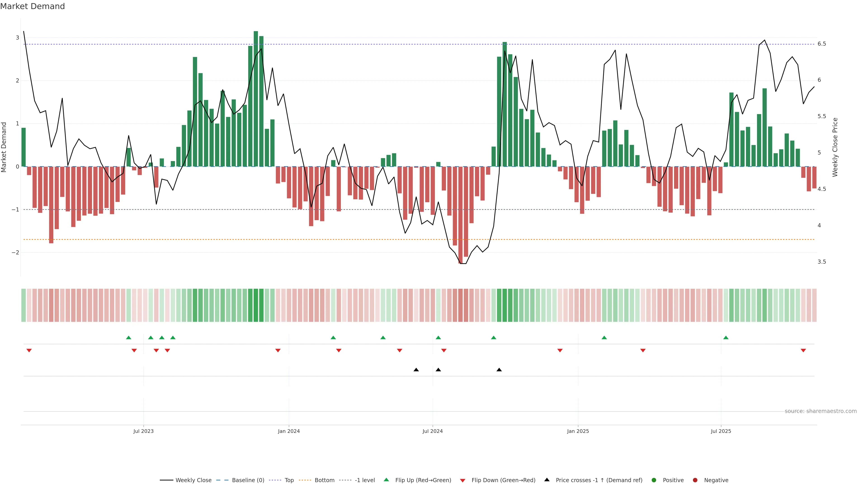The width and height of the screenshot is (868, 488).
Task: Click the -1 level legend item
Action: pyautogui.click(x=365, y=480)
